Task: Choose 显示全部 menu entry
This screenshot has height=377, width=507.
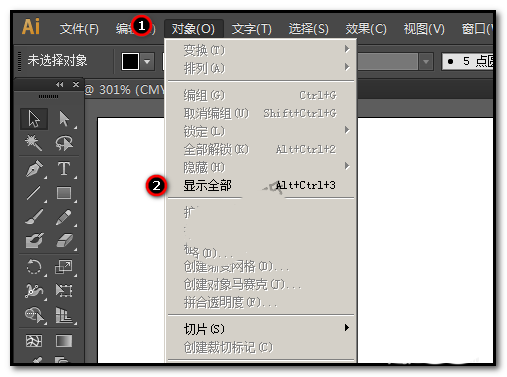Action: pyautogui.click(x=261, y=185)
